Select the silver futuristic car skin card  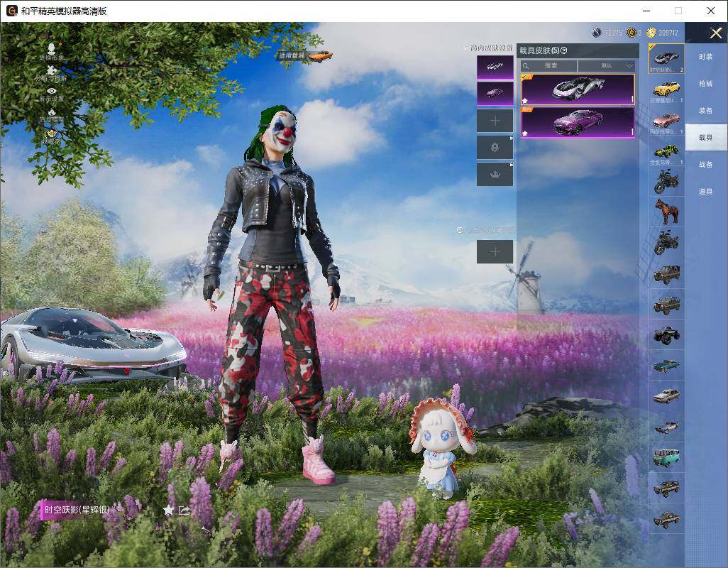[578, 89]
